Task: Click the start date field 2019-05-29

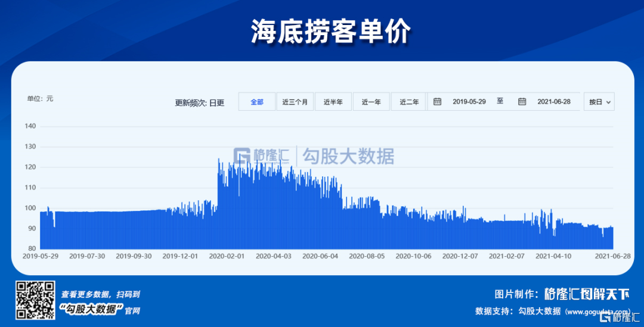Action: (x=469, y=102)
